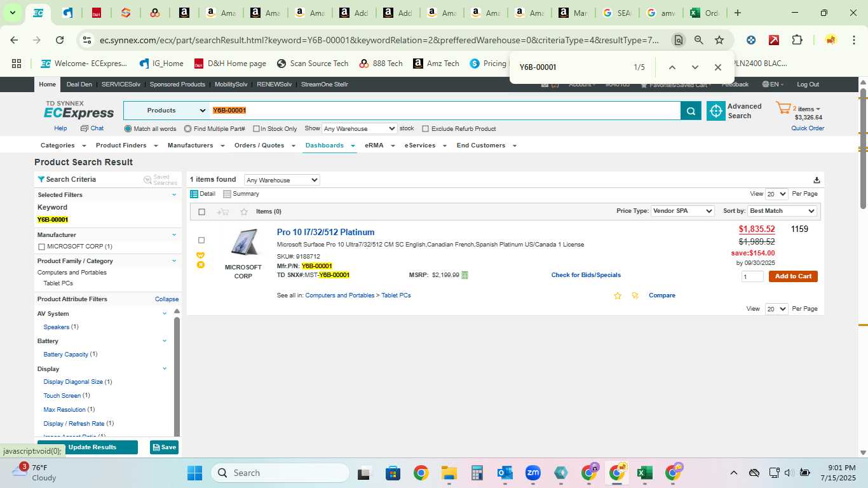Open the Price Type Vendor SPA dropdown
The height and width of the screenshot is (488, 868).
[682, 211]
